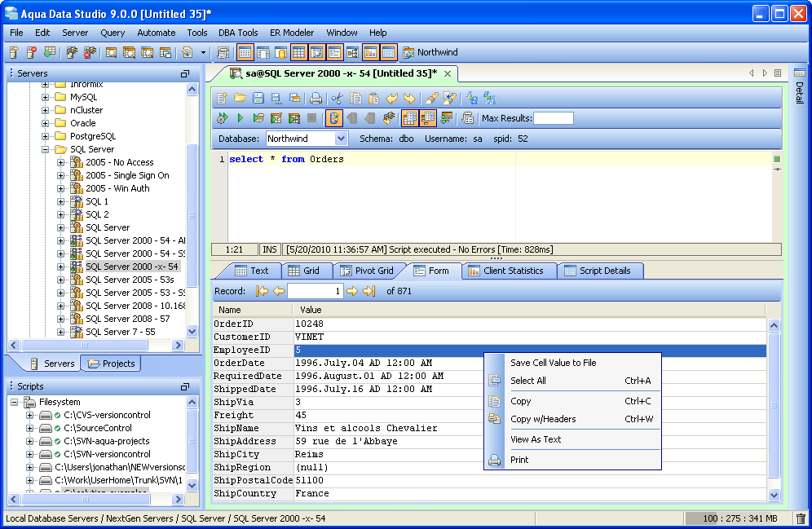The height and width of the screenshot is (529, 812).
Task: Click the Undo arrow icon
Action: (x=391, y=98)
